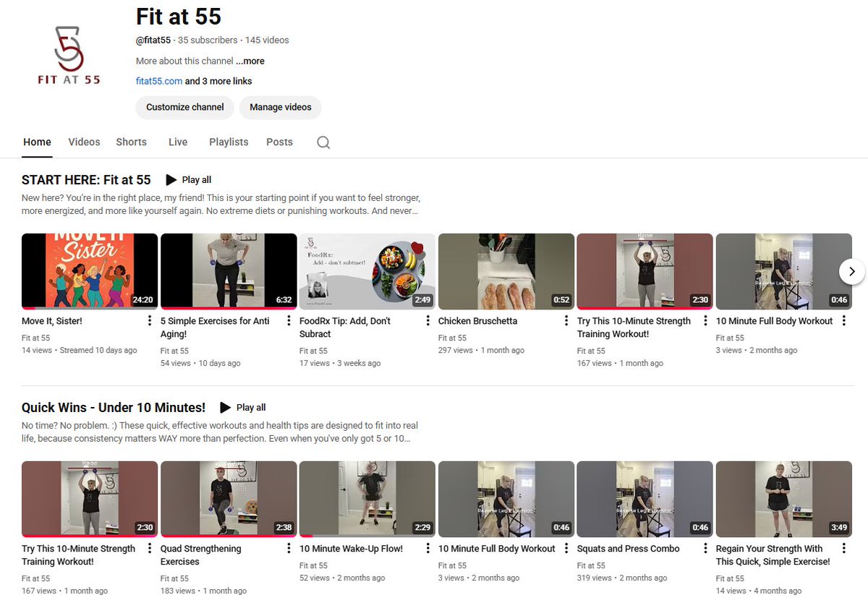Open the 10 Minute Wake-Up Flow! thumbnail
The width and height of the screenshot is (868, 608).
pos(367,500)
